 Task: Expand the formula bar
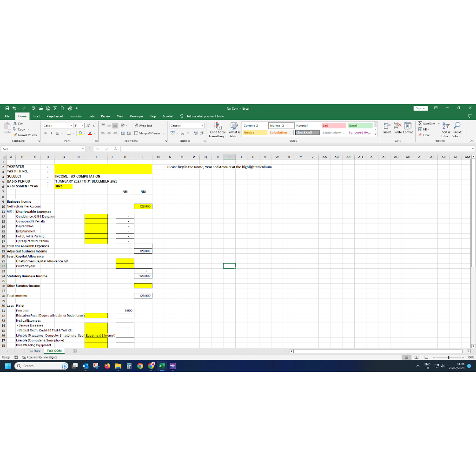pyautogui.click(x=473, y=149)
